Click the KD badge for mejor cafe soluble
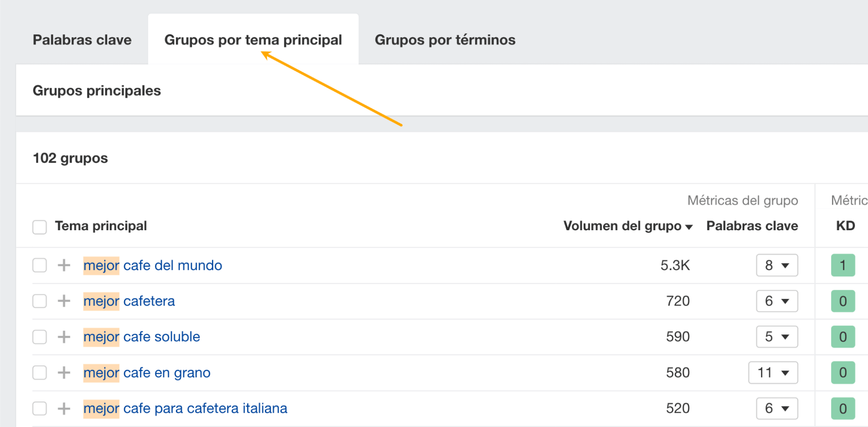 (842, 336)
